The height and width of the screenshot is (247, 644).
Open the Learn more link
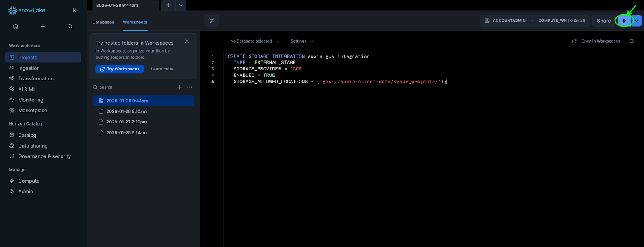pos(162,69)
